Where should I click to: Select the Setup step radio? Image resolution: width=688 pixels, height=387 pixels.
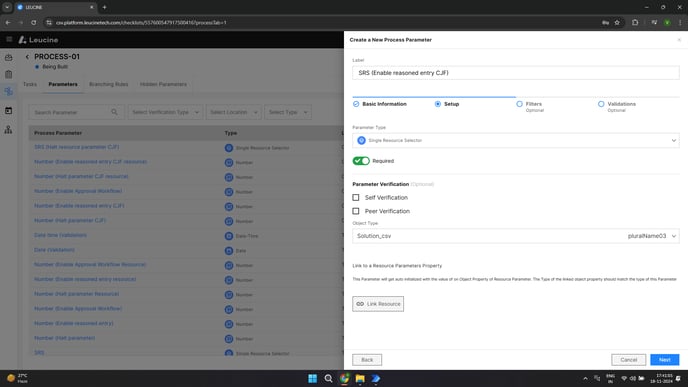437,104
